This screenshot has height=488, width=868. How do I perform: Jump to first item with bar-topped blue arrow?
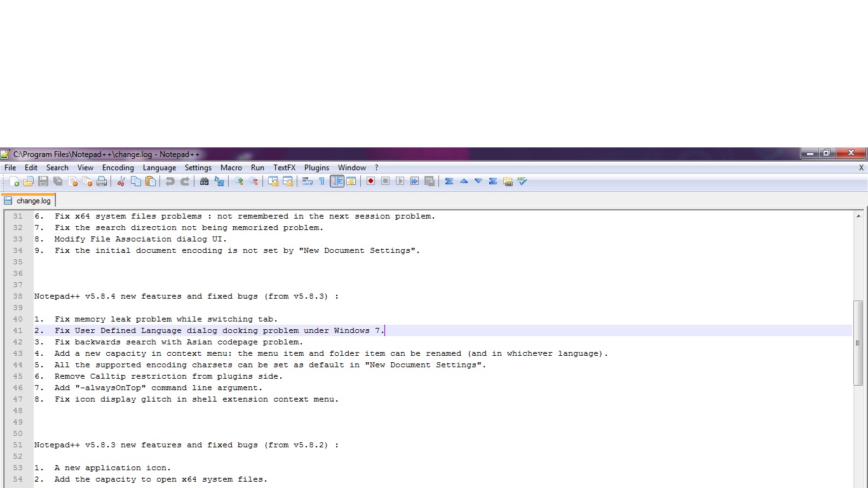(449, 182)
